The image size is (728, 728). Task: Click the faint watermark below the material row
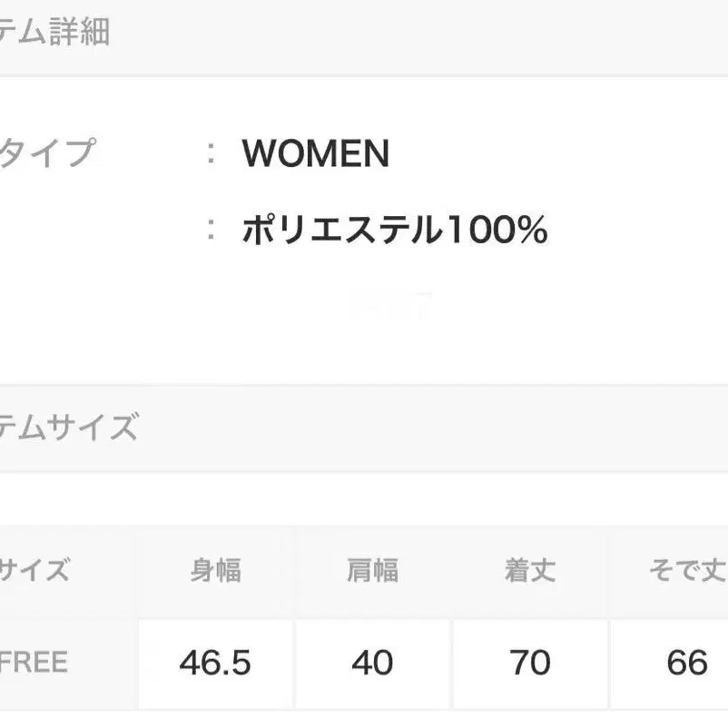(x=392, y=307)
